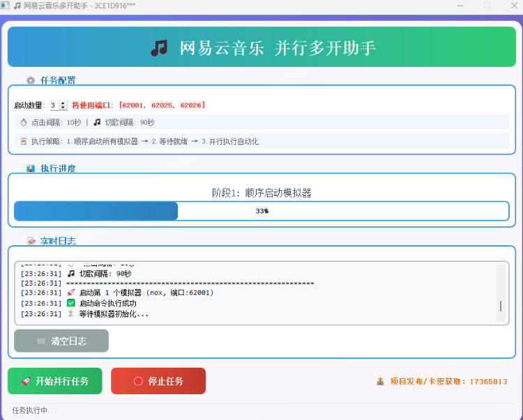
Task: Minimize the window
Action: point(461,6)
